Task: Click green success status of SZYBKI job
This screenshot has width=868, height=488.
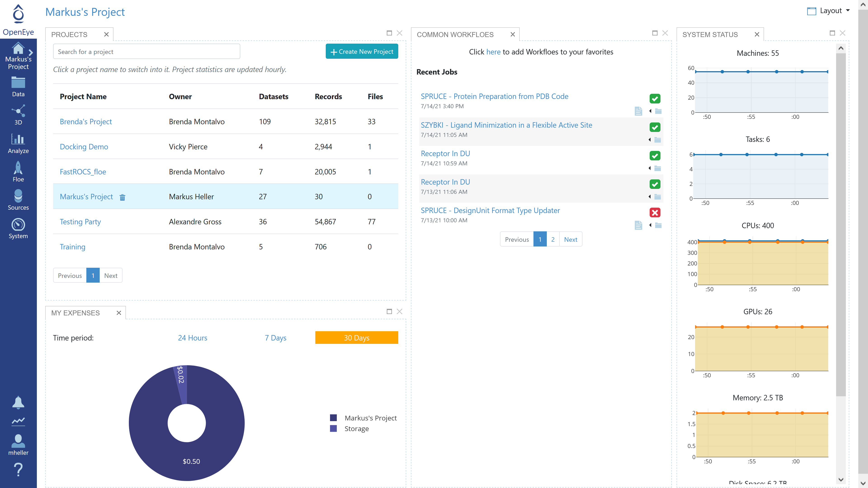Action: click(655, 127)
